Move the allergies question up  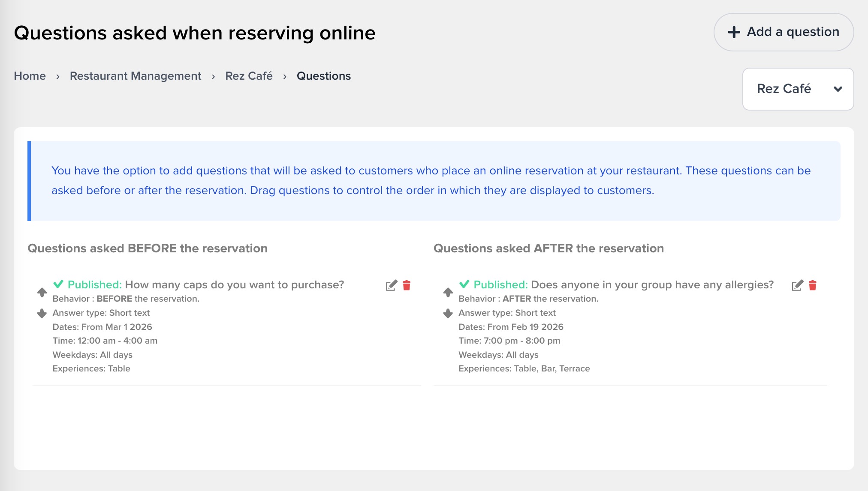click(x=448, y=292)
